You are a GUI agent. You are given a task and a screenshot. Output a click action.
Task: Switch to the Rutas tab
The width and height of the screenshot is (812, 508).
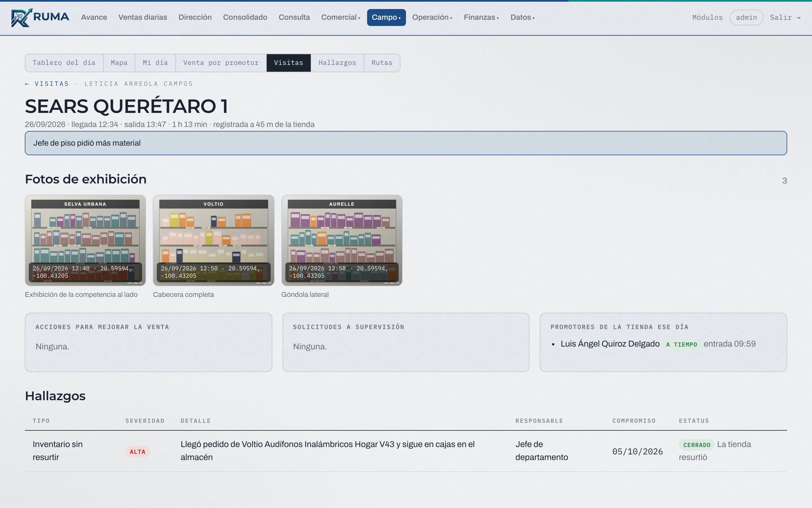coord(382,63)
